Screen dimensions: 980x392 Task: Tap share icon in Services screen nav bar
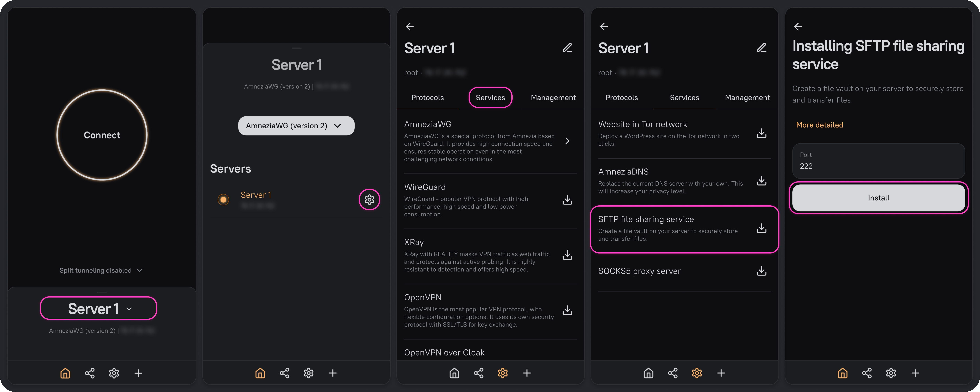tap(673, 373)
